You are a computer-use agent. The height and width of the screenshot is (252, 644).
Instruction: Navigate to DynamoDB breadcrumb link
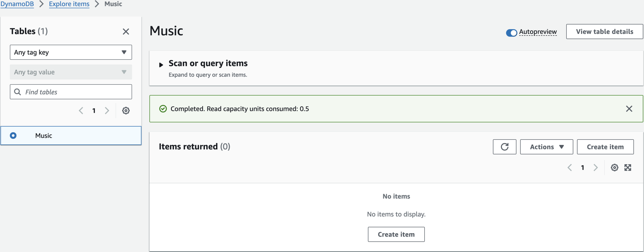17,4
